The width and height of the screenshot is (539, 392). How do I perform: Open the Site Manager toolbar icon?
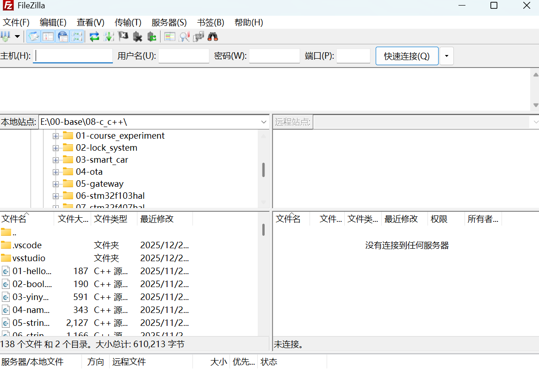[6, 37]
